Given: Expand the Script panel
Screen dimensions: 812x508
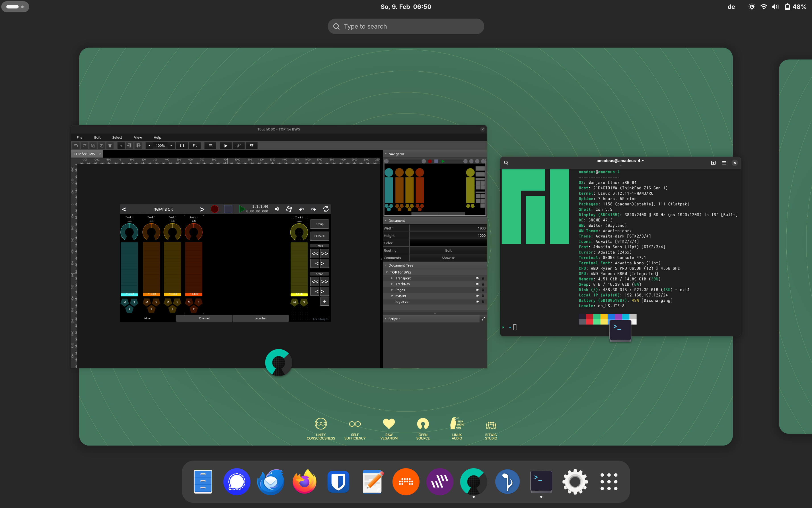Looking at the screenshot, I should coord(386,319).
